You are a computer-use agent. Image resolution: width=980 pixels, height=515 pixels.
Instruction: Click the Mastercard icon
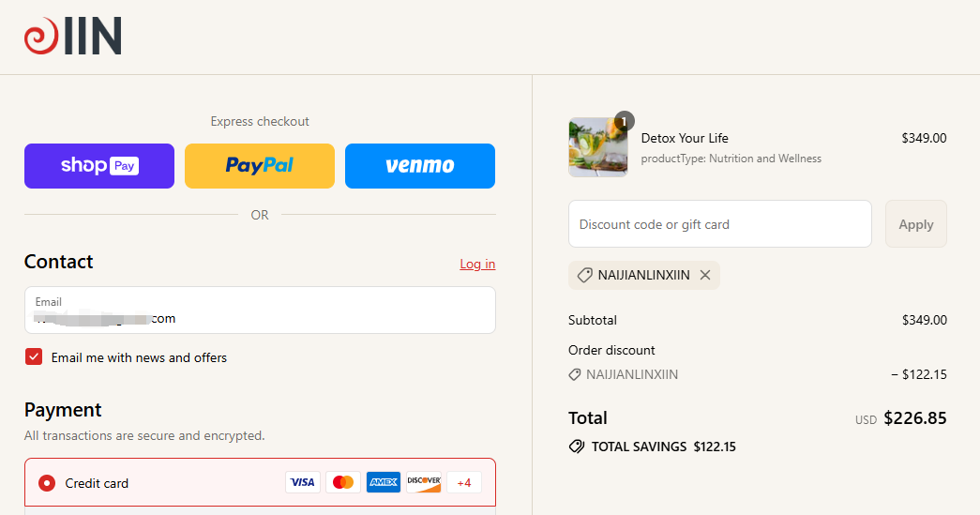click(343, 482)
